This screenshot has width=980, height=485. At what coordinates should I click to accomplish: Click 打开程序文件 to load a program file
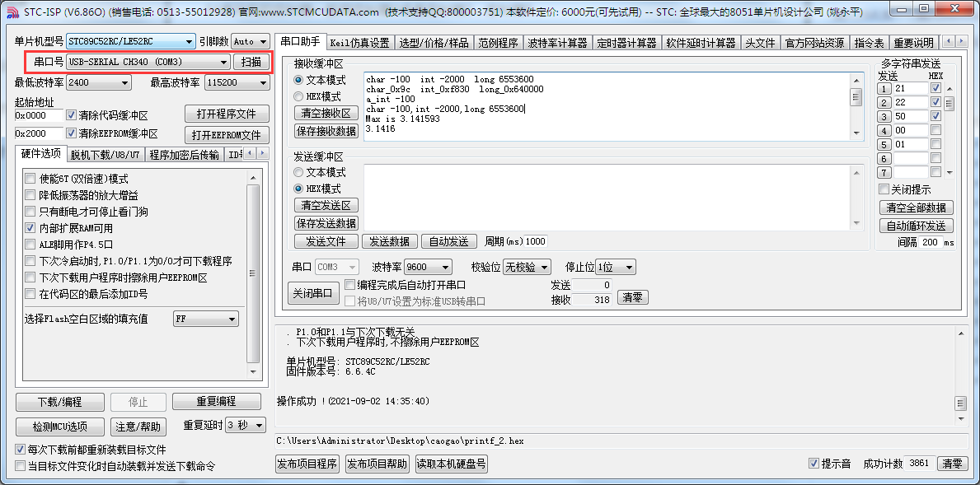(x=226, y=114)
